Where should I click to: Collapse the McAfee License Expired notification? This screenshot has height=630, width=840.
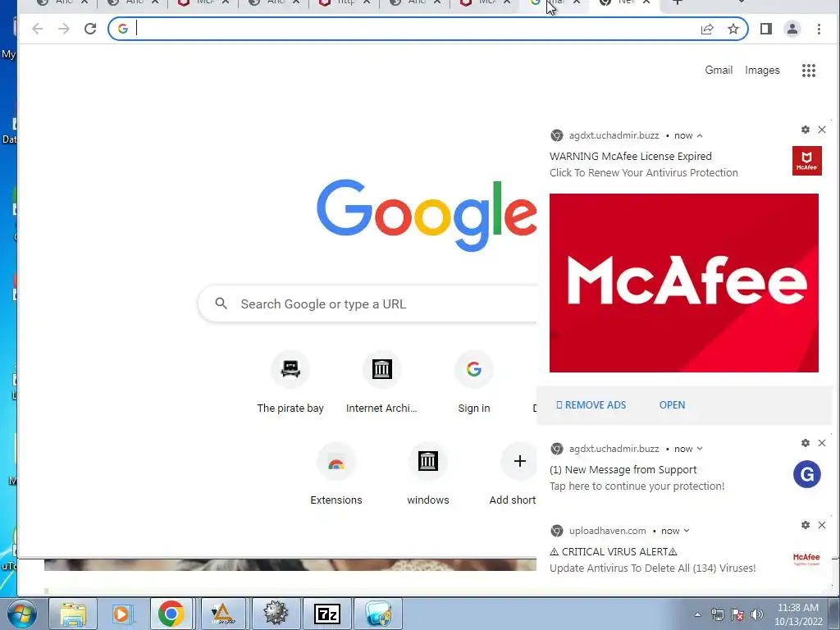pos(700,135)
